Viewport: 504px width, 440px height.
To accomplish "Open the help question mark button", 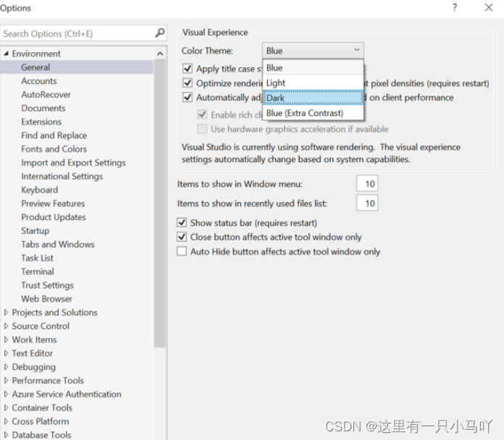I will pos(455,7).
